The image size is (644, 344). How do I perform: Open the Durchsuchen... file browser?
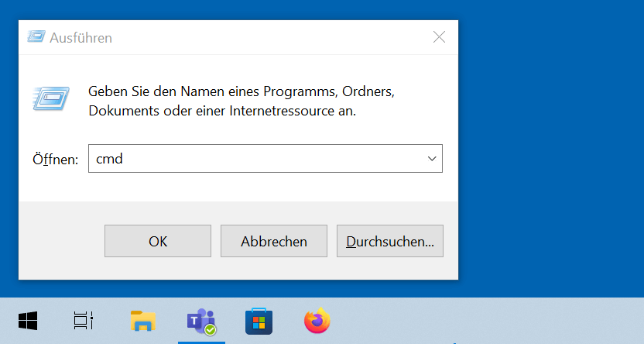[x=390, y=241]
